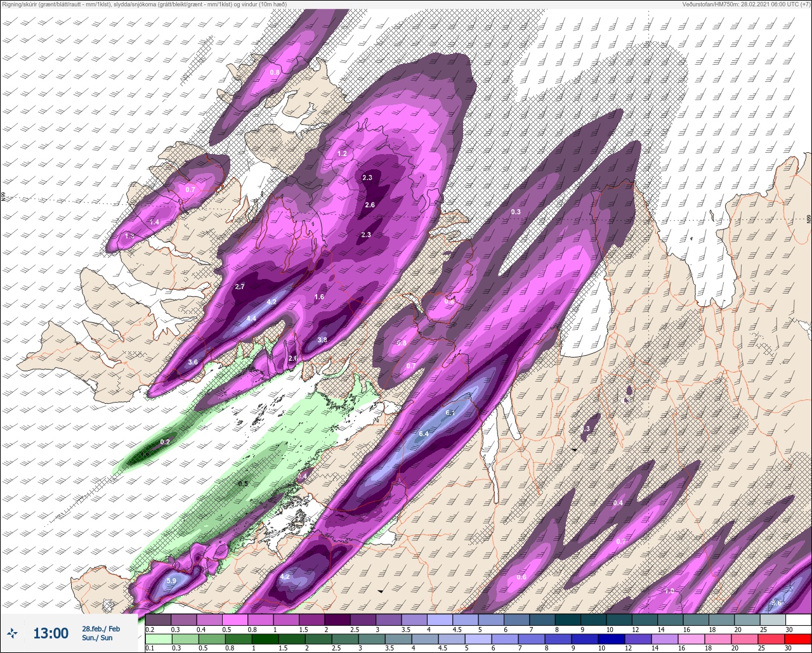Image resolution: width=812 pixels, height=653 pixels.
Task: Pick the red bottom legend swatch at 30
Action: point(798,638)
